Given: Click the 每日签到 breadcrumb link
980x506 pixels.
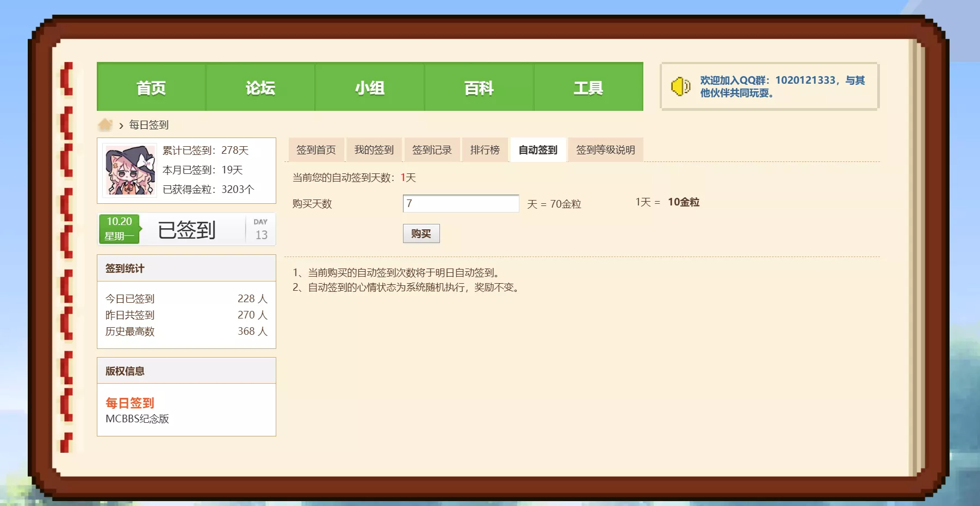Looking at the screenshot, I should tap(148, 124).
